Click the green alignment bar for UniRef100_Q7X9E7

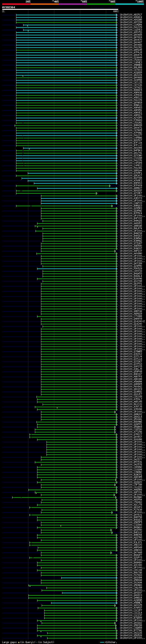coord(57,193)
